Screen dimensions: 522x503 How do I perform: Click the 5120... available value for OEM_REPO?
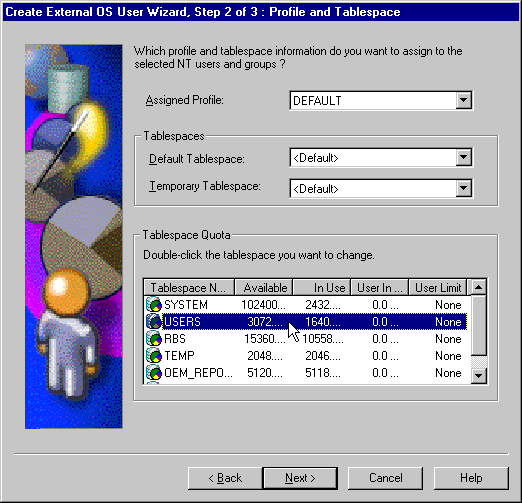(x=265, y=373)
